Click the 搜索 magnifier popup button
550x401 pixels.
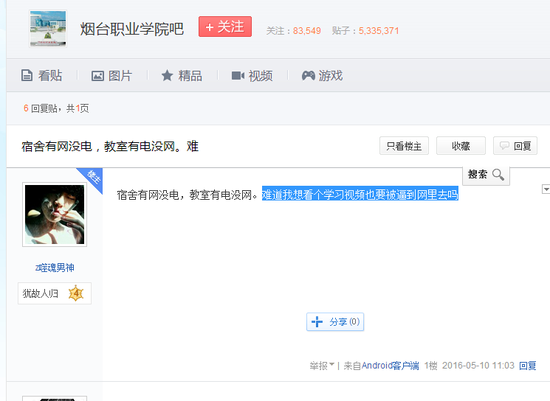pyautogui.click(x=486, y=175)
